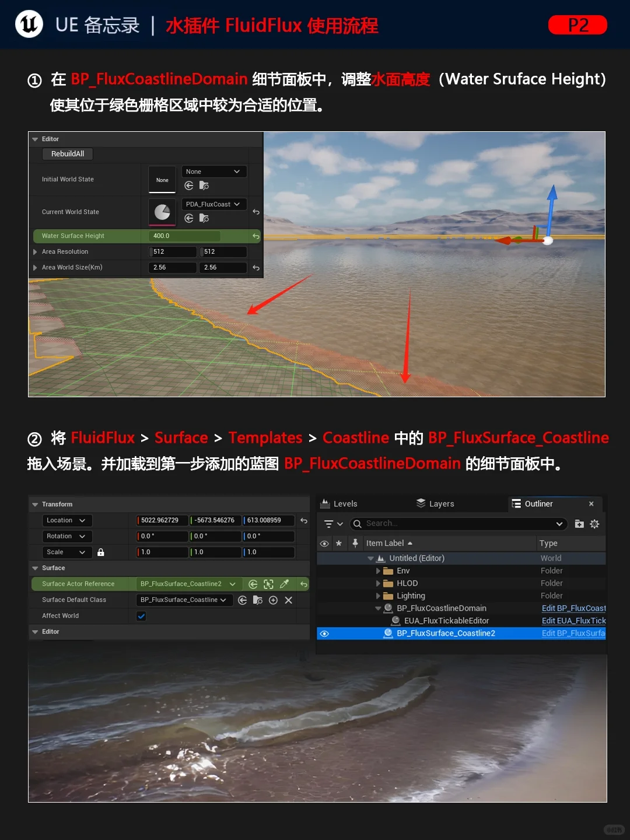
Task: Adjust the Location X value 5022.962729
Action: (x=162, y=520)
